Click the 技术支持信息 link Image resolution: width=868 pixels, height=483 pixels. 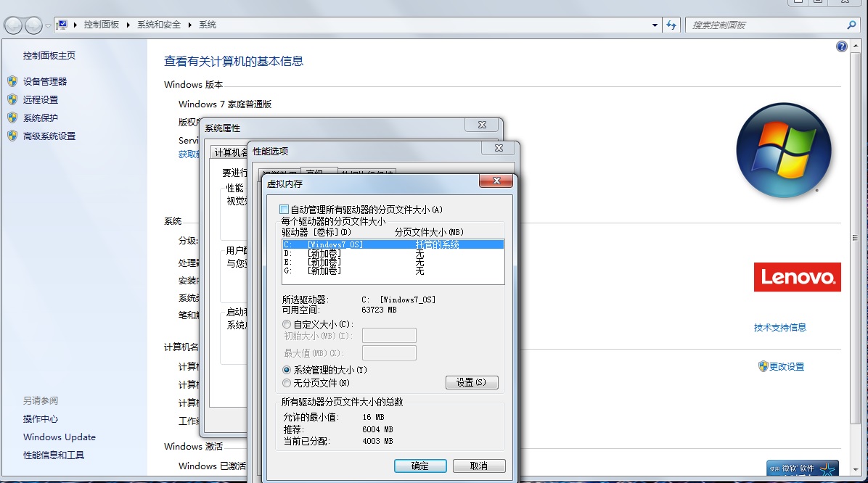click(x=779, y=328)
